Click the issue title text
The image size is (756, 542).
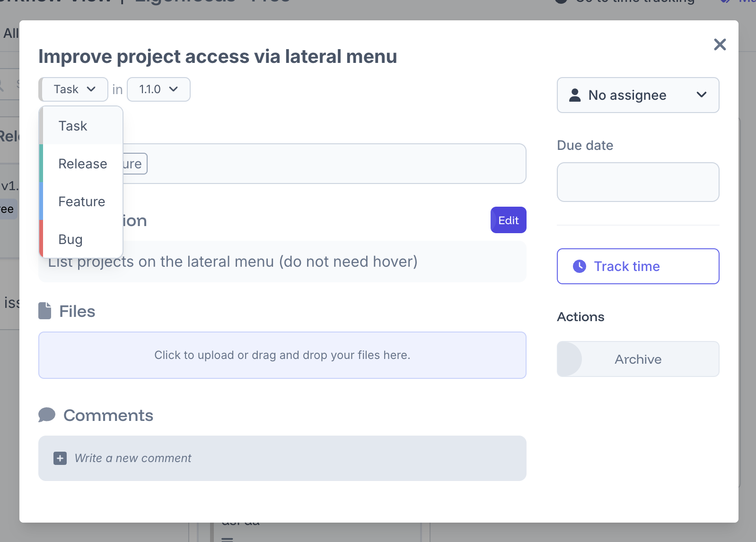coord(218,56)
